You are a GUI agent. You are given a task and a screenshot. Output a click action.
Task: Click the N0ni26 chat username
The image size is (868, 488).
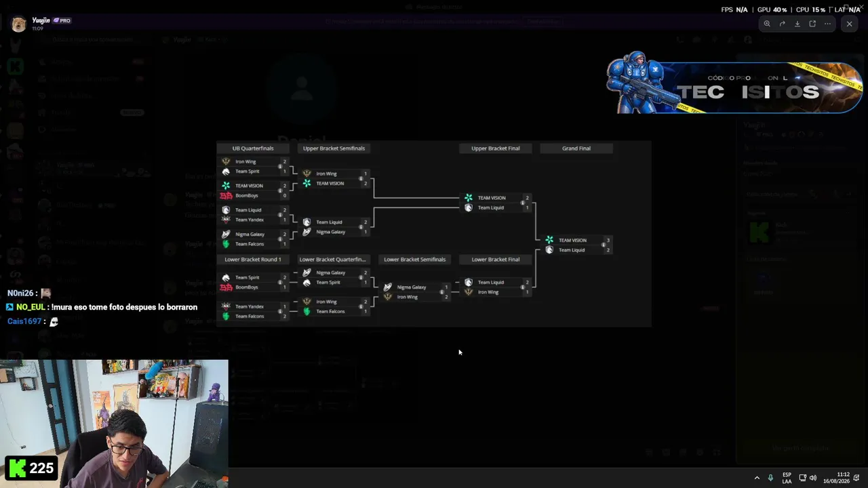[x=20, y=293]
